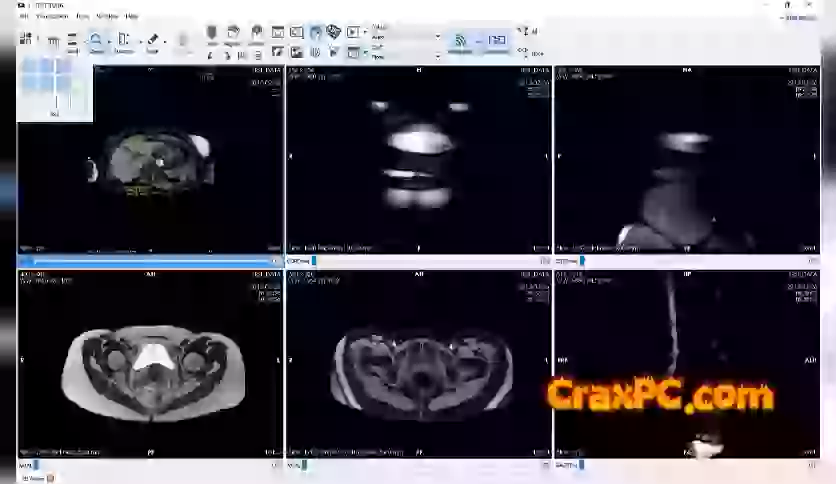
Task: Click the play-frame cine icon in toolbar
Action: (x=352, y=32)
